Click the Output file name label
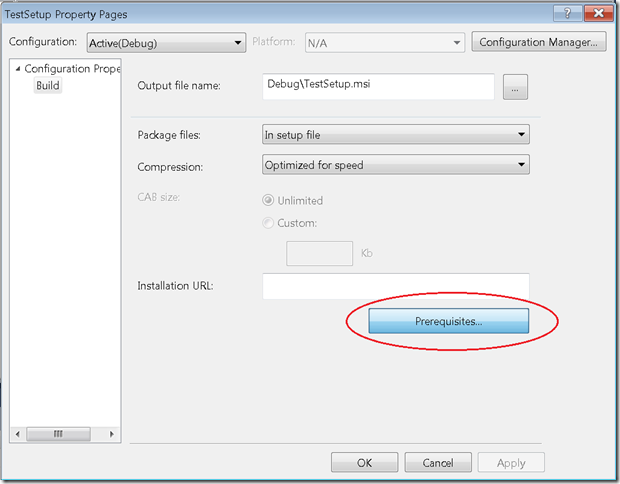Screen dimensions: 620x484 tap(179, 86)
